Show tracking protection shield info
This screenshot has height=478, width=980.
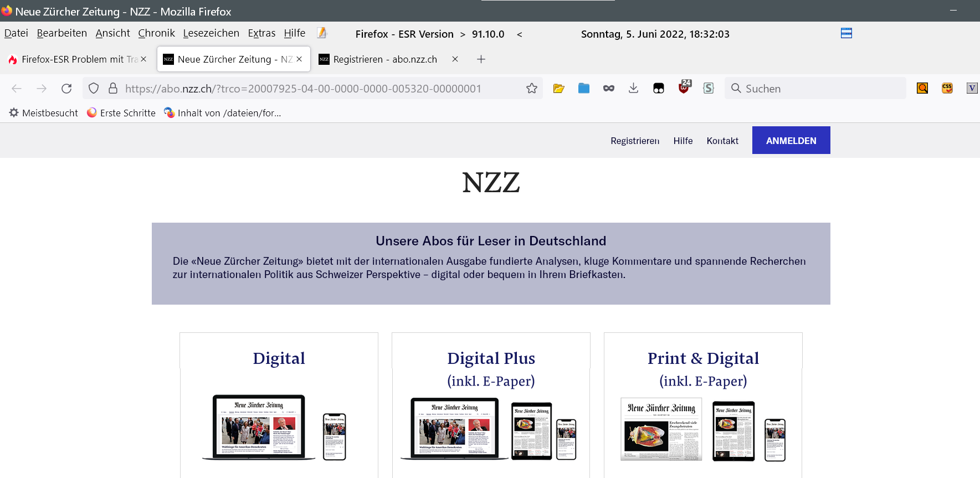94,89
